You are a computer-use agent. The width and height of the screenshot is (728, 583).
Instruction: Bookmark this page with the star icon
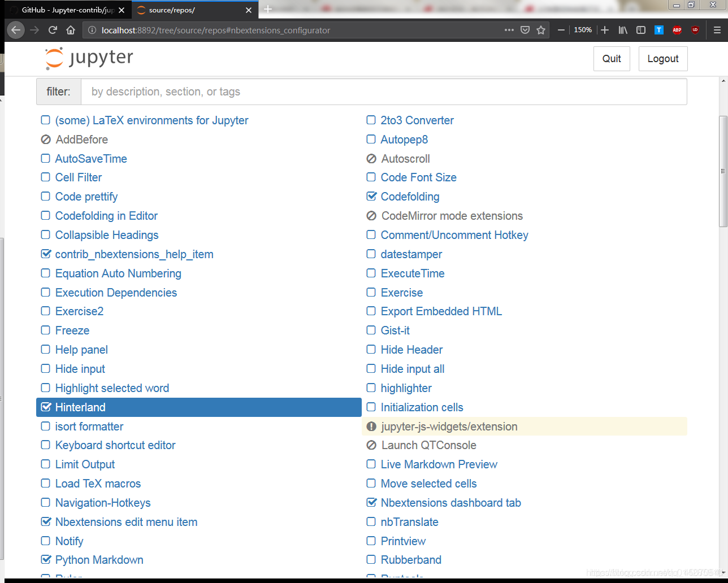pyautogui.click(x=541, y=30)
